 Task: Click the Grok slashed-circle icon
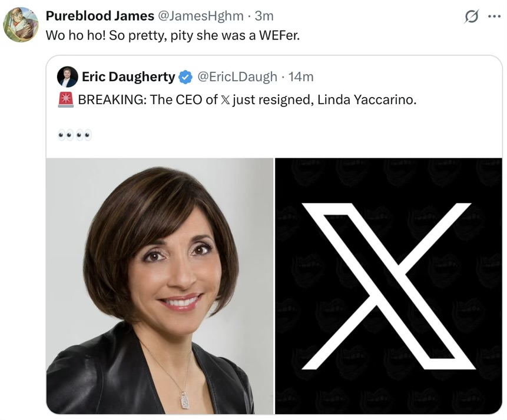coord(471,16)
